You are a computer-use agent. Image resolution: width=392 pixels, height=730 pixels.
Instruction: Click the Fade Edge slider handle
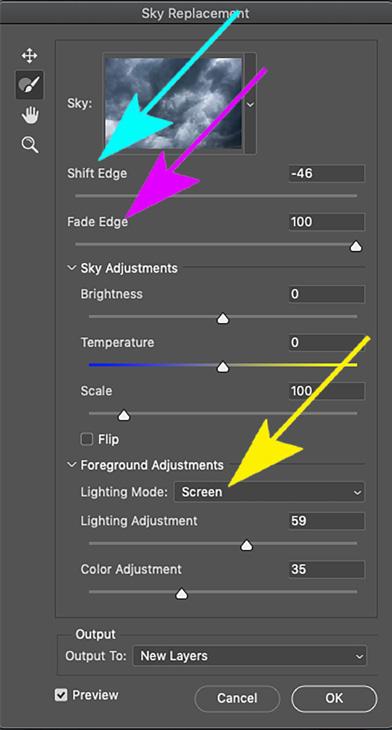pyautogui.click(x=356, y=246)
